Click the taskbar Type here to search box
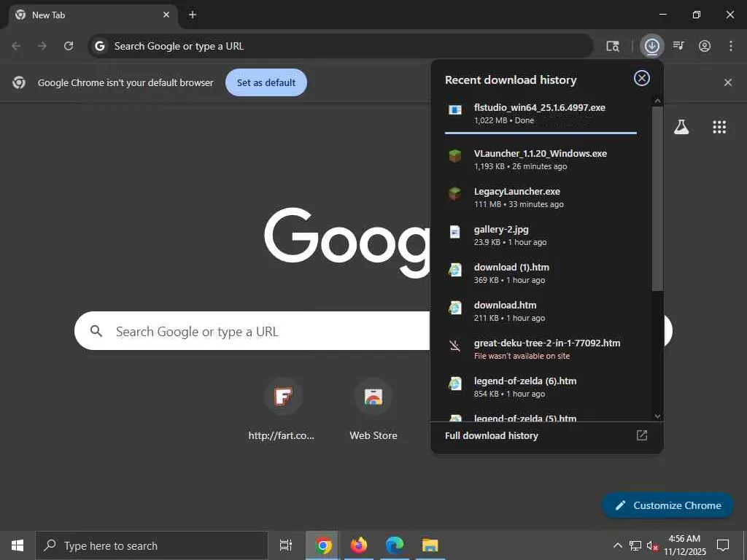 (x=152, y=545)
